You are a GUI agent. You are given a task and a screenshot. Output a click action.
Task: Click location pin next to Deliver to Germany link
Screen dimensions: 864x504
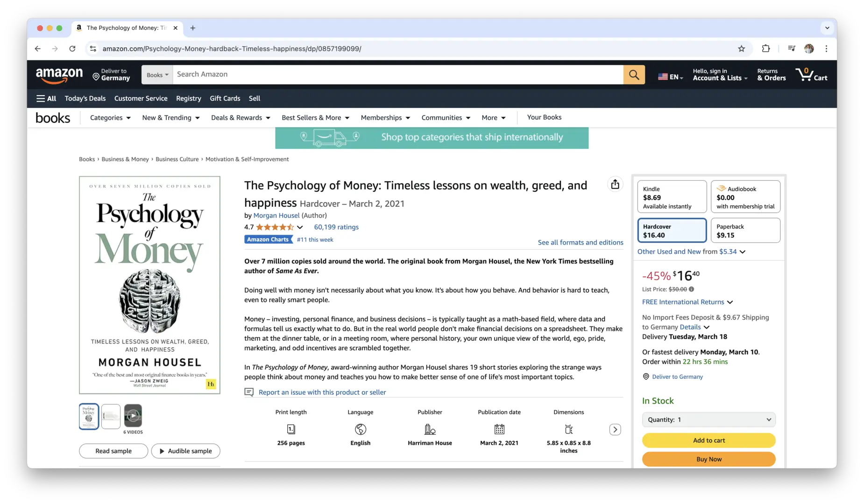(646, 377)
